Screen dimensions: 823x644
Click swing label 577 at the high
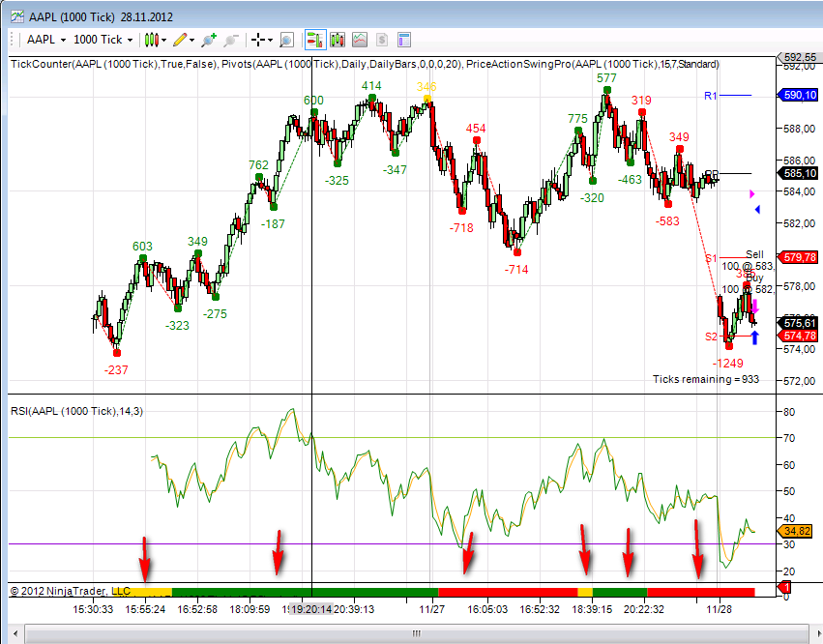tap(606, 77)
